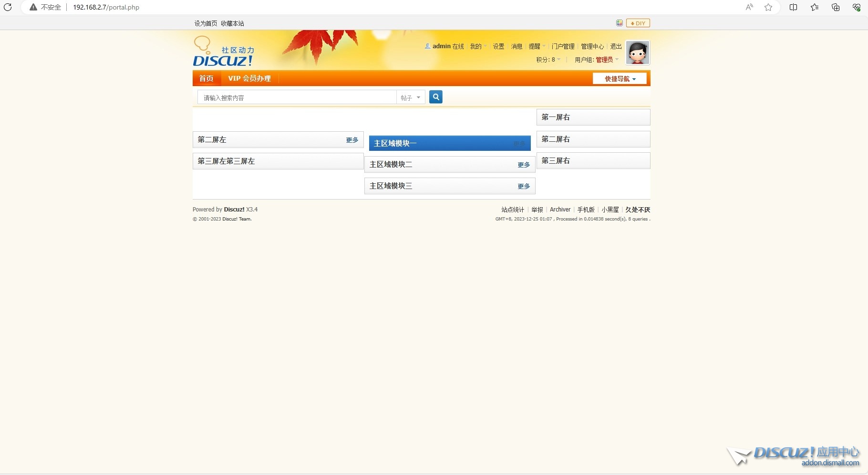Click the 请输入搜索内容 search field
This screenshot has height=475, width=868.
click(297, 97)
